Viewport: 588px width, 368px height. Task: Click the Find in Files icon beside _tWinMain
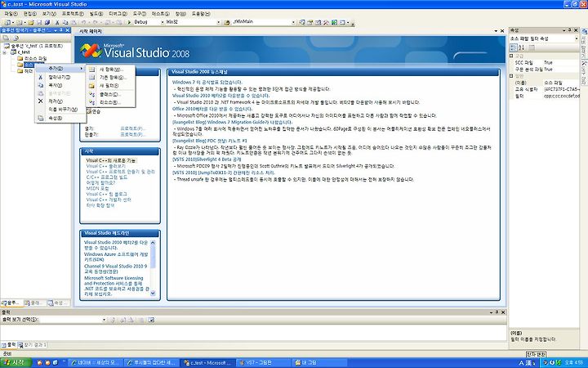[226, 23]
